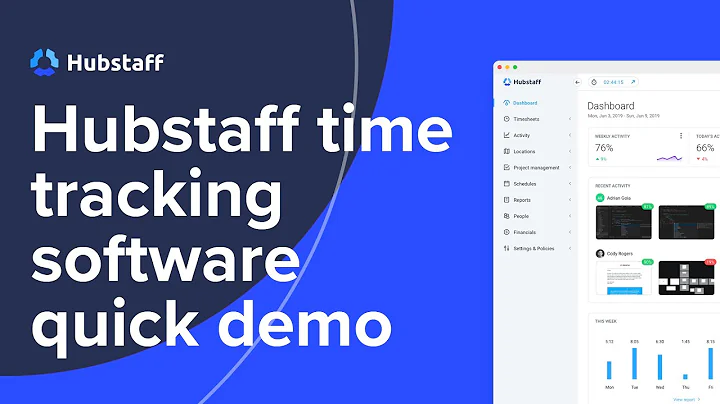Viewport: 720px width, 404px height.
Task: Click the Activity chart icon in sidebar
Action: (506, 135)
